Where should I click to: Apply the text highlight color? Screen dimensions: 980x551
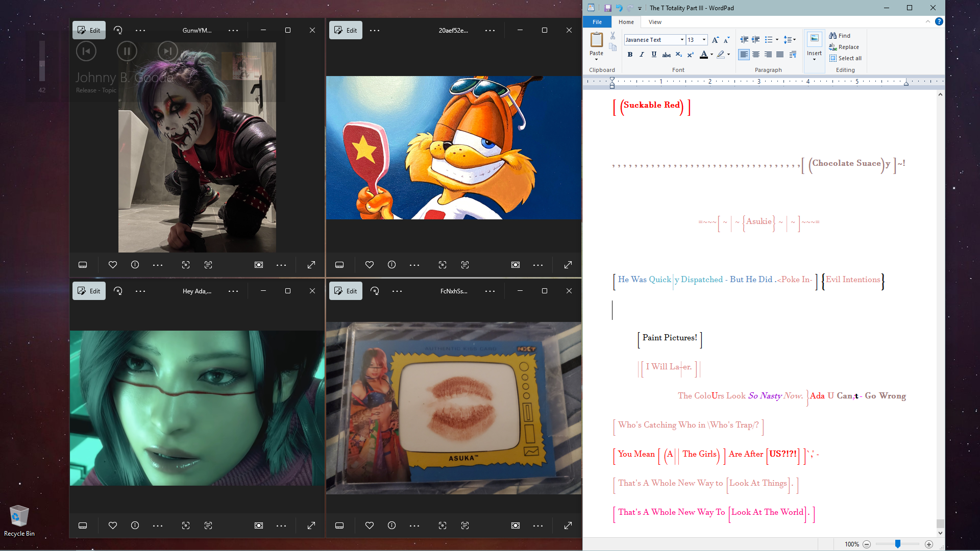[721, 55]
